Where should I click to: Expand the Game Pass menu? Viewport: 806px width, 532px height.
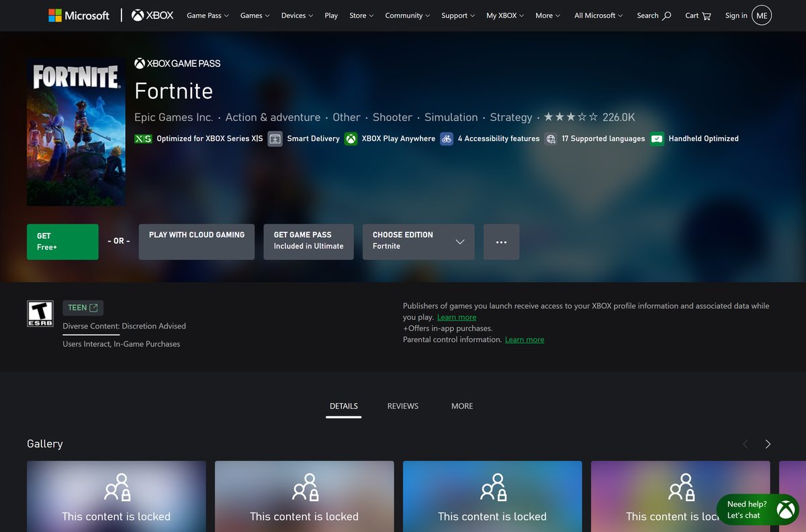208,15
